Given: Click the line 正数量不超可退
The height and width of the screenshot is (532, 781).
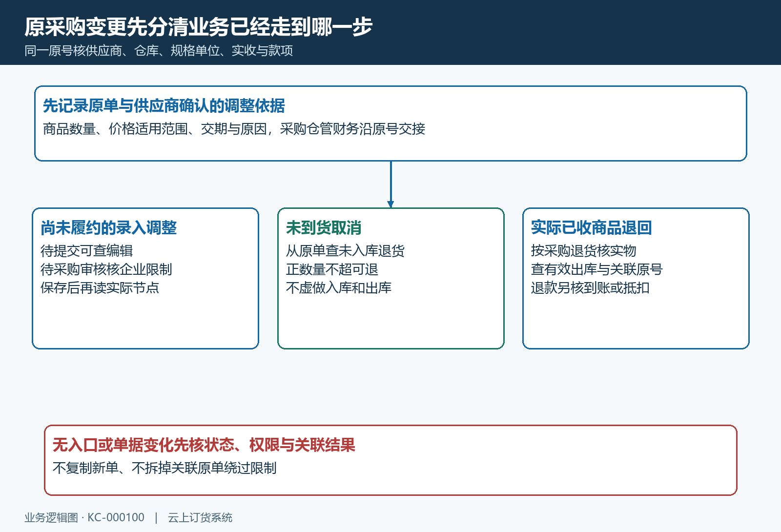Looking at the screenshot, I should click(x=332, y=269).
